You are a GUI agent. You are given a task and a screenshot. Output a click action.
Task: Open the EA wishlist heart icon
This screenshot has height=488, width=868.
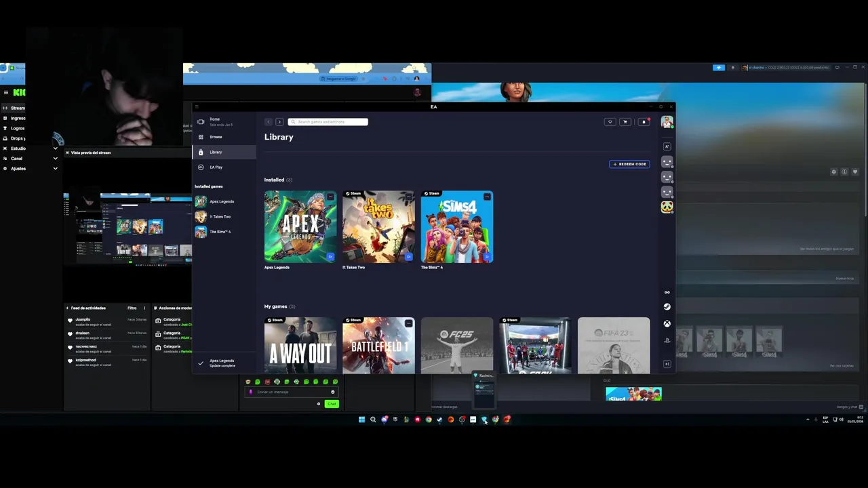(x=610, y=122)
